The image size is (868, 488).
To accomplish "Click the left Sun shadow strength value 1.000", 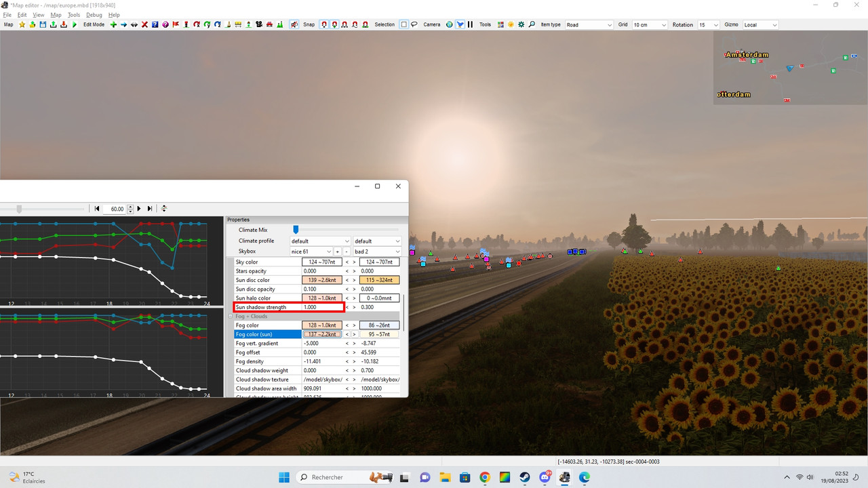I will pos(322,307).
